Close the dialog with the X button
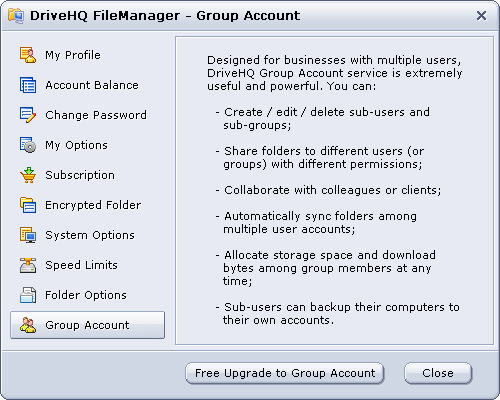The image size is (500, 400). [x=481, y=15]
